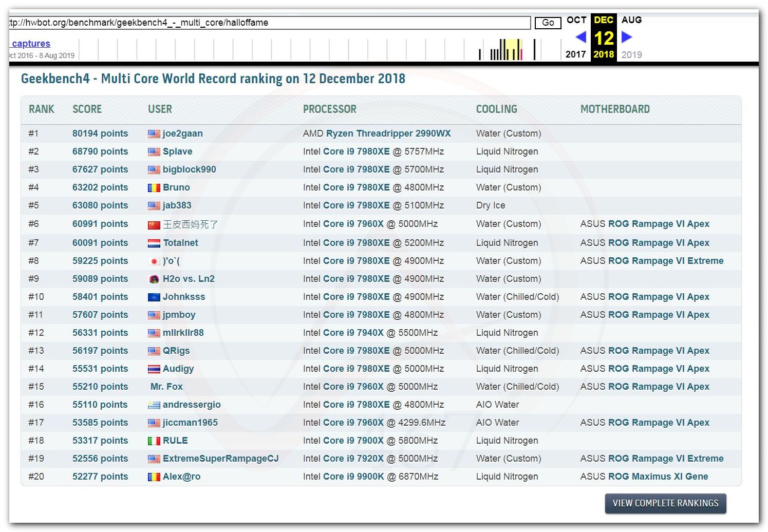Open the captures link
This screenshot has height=532, width=768.
[x=31, y=44]
